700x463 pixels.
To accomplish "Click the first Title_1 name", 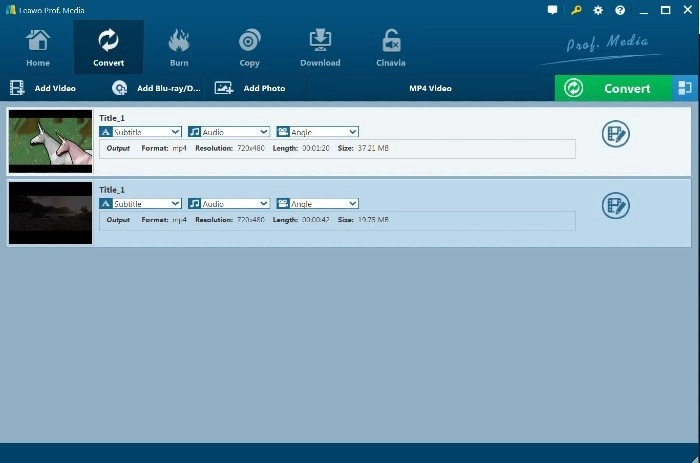I will (x=112, y=118).
